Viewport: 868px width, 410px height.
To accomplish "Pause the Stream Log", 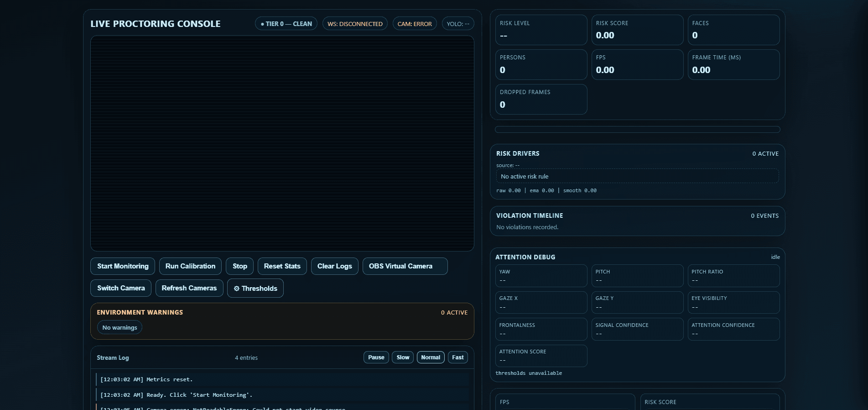I will (376, 357).
